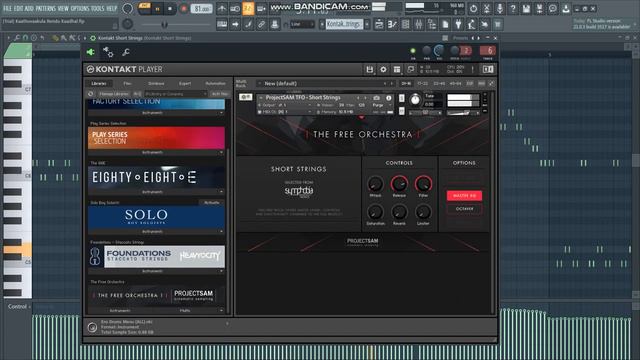Switch to the Automation tab in Kontakt

216,83
